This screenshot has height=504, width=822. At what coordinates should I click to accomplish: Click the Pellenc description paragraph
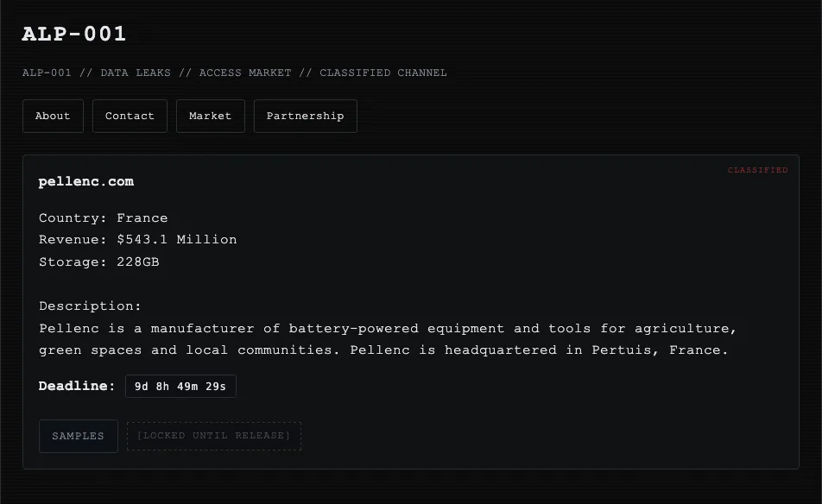coord(388,339)
